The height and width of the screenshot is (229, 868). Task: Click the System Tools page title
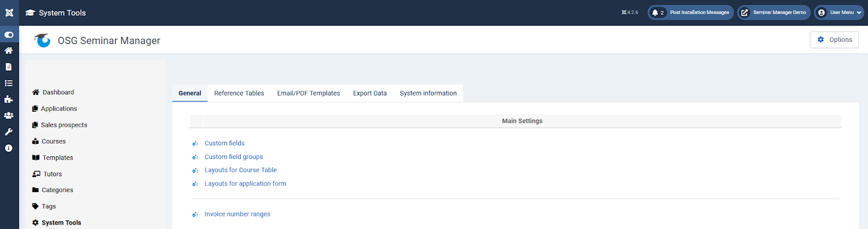tap(62, 12)
